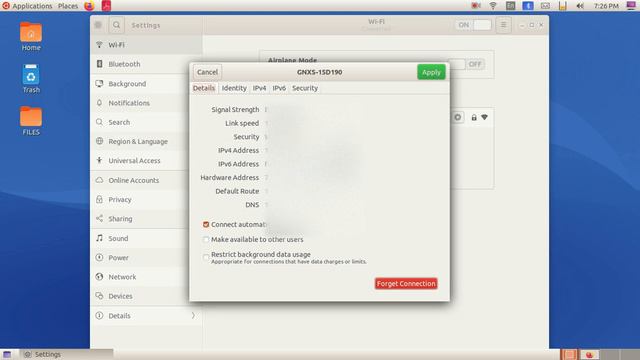Image resolution: width=640 pixels, height=360 pixels.
Task: Click the red Forget Connection button
Action: [406, 284]
